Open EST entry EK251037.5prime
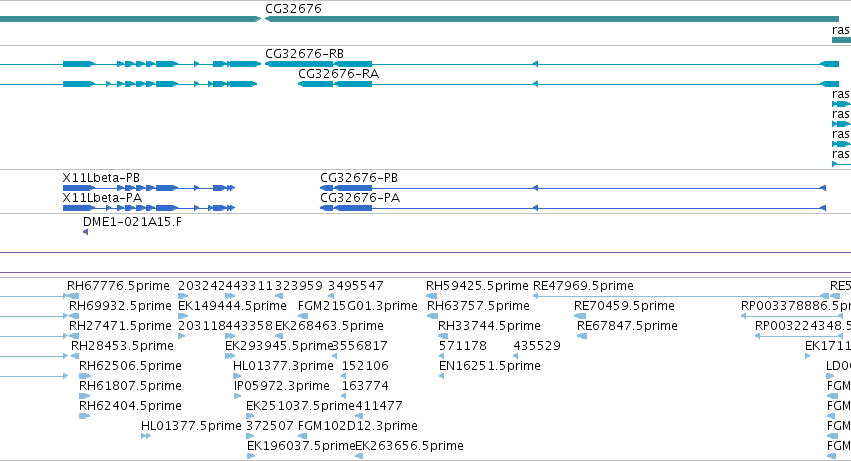851x461 pixels. pyautogui.click(x=300, y=406)
